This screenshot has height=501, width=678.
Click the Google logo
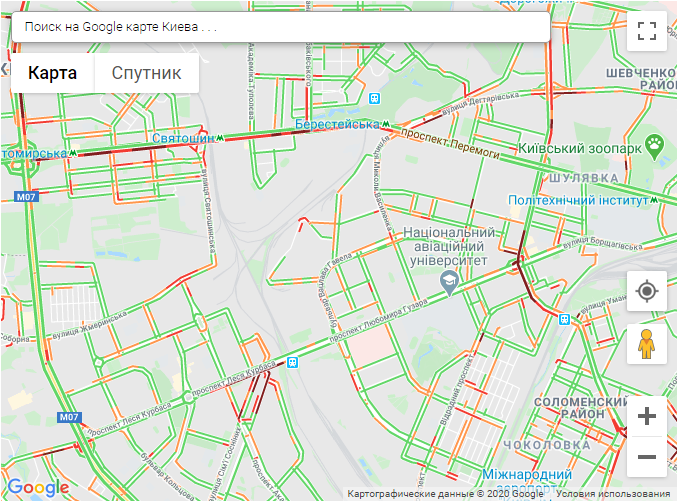[38, 488]
